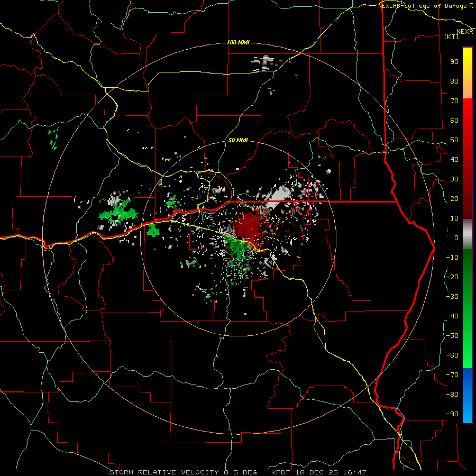The image size is (476, 476).
Task: Click the positive 80 knot scale label
Action: 454,81
